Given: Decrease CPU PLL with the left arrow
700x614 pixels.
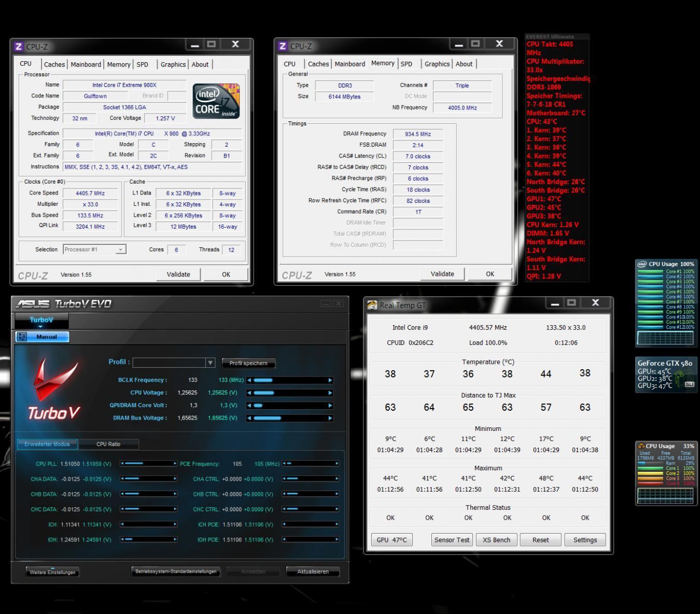Looking at the screenshot, I should 122,464.
